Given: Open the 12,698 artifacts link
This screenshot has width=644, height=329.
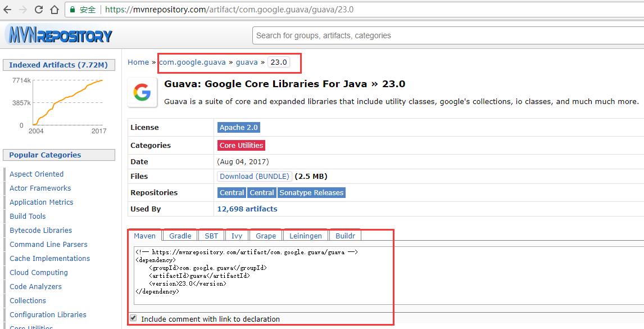Looking at the screenshot, I should [247, 209].
